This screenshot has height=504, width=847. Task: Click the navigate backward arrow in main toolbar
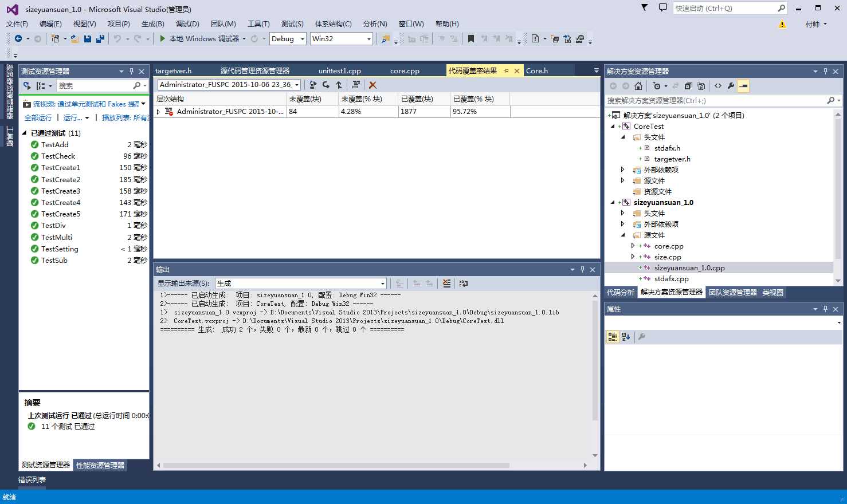click(x=18, y=38)
